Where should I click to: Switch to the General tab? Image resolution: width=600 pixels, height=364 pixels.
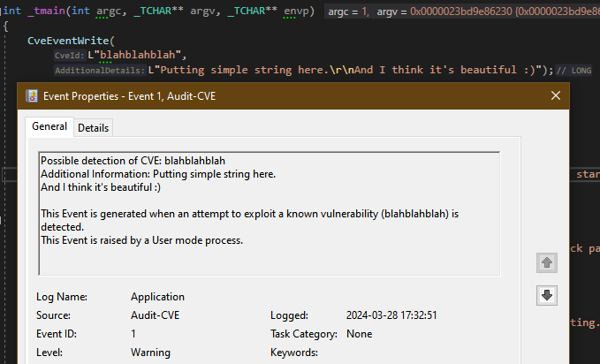49,126
